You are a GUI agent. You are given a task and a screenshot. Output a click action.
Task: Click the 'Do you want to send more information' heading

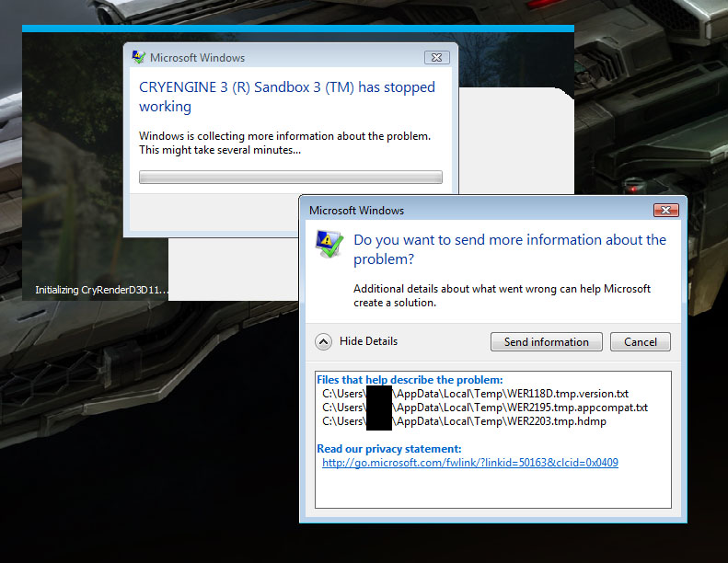[510, 249]
